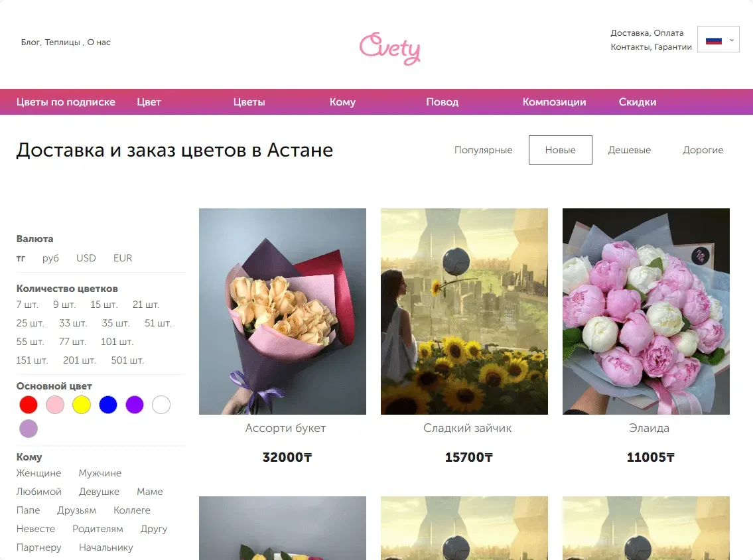This screenshot has height=560, width=753.
Task: Switch currency to USD
Action: coord(86,258)
